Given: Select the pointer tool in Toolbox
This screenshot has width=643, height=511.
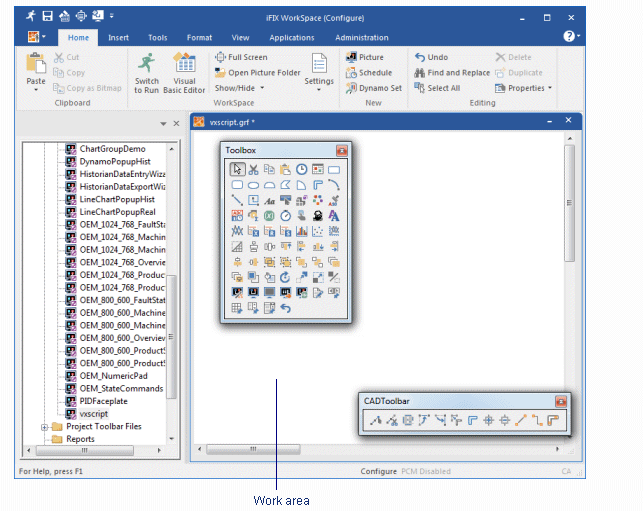Looking at the screenshot, I should 237,169.
